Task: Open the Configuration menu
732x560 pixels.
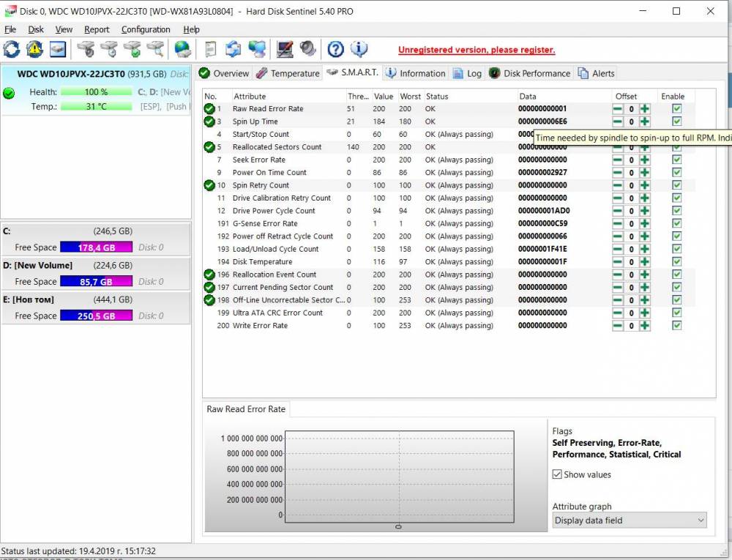Action: (146, 29)
